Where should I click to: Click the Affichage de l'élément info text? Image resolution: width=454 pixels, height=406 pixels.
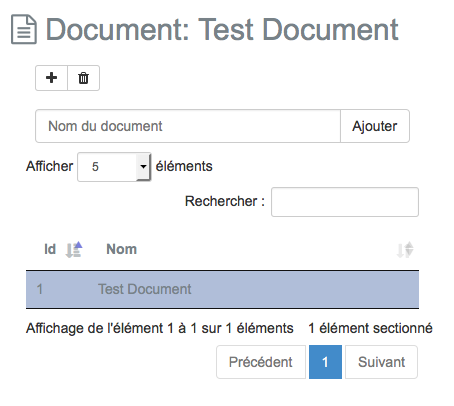160,328
